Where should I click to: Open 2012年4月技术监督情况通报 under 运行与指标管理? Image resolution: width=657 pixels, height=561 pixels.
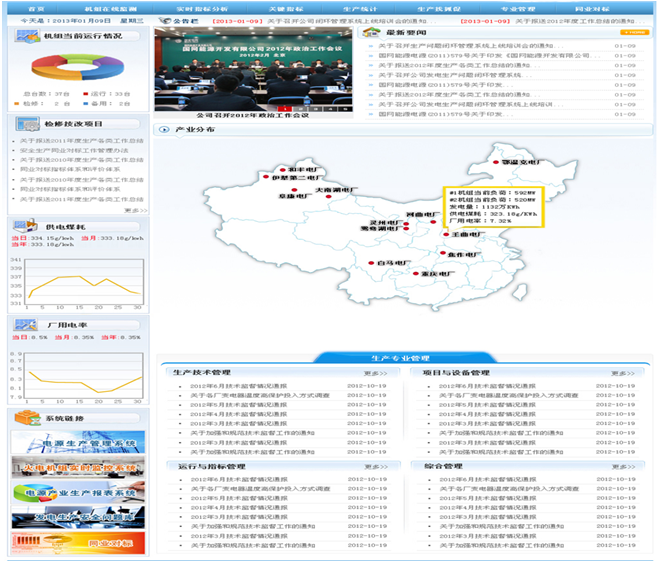(x=239, y=507)
